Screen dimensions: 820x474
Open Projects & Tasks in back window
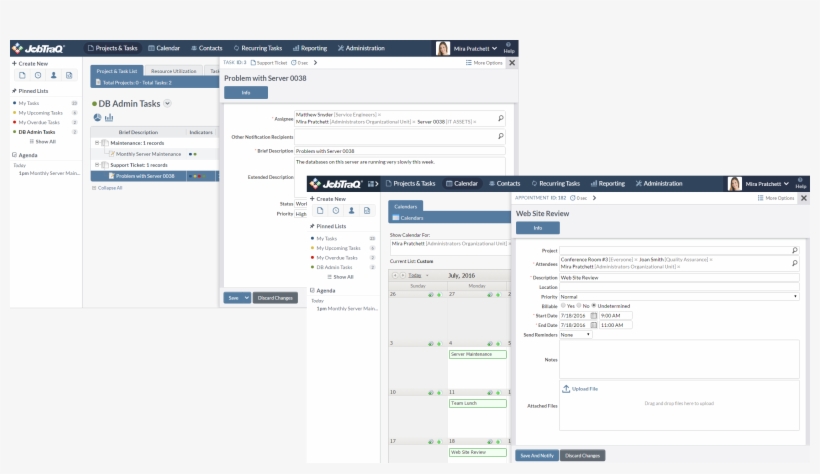[112, 48]
